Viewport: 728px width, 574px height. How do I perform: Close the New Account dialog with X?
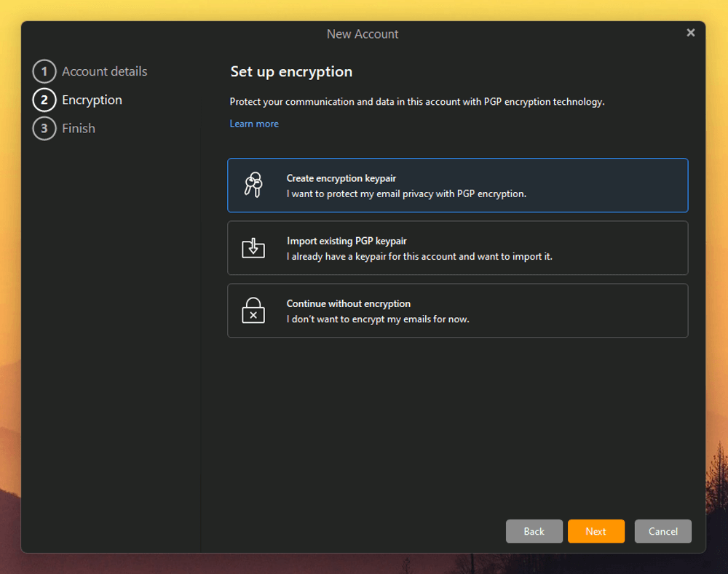tap(690, 33)
